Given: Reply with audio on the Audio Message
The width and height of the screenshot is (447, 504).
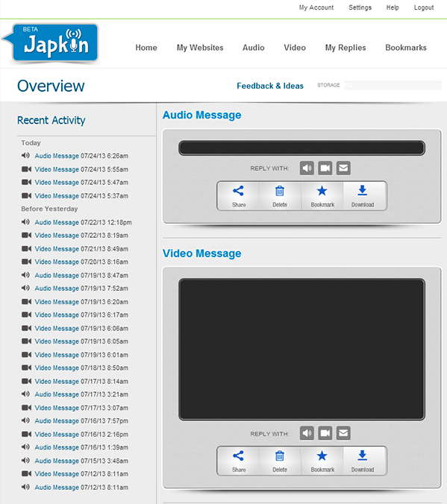Looking at the screenshot, I should point(307,168).
